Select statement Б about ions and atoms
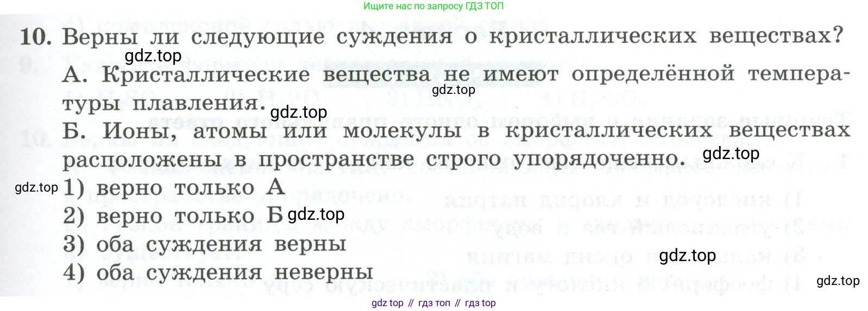Viewport: 868px width, 311px height. [456, 145]
